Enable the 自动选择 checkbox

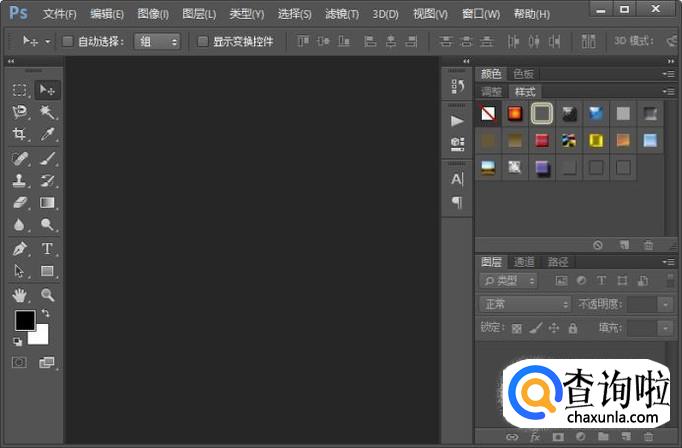pyautogui.click(x=68, y=42)
